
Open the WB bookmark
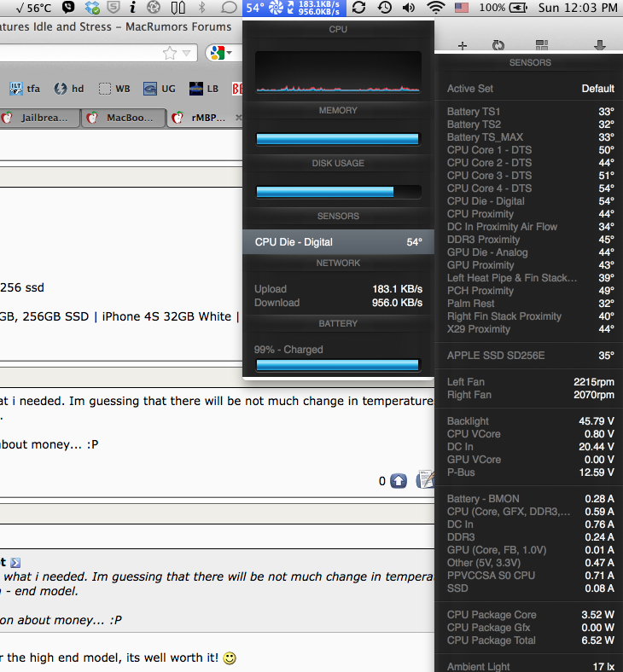114,89
